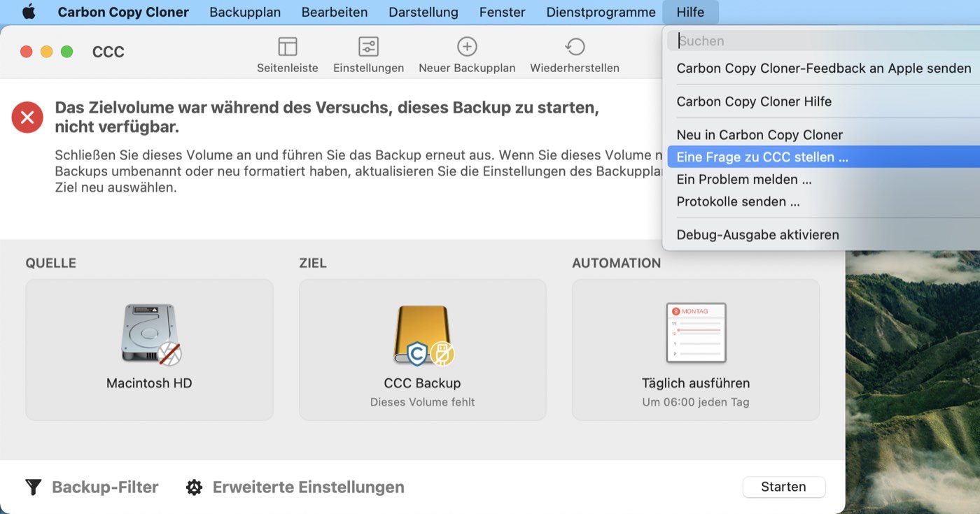Choose Carbon Copy Cloner-Feedback an Apple senden
This screenshot has height=514, width=980.
click(824, 69)
